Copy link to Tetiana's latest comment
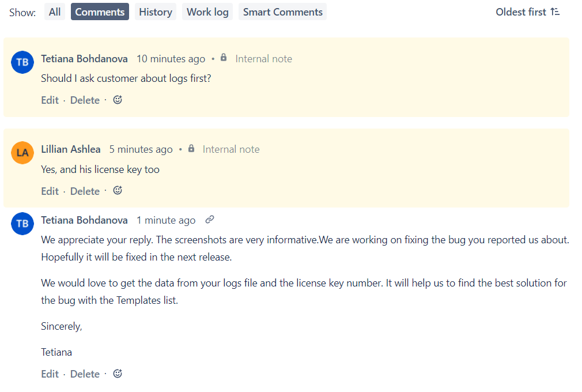 tap(210, 220)
